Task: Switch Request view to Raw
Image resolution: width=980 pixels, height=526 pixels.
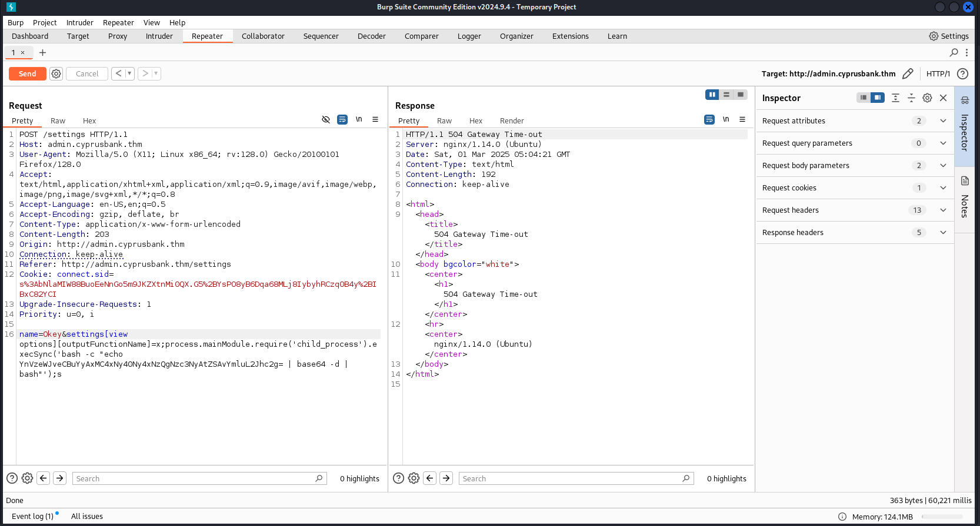Action: click(x=58, y=120)
